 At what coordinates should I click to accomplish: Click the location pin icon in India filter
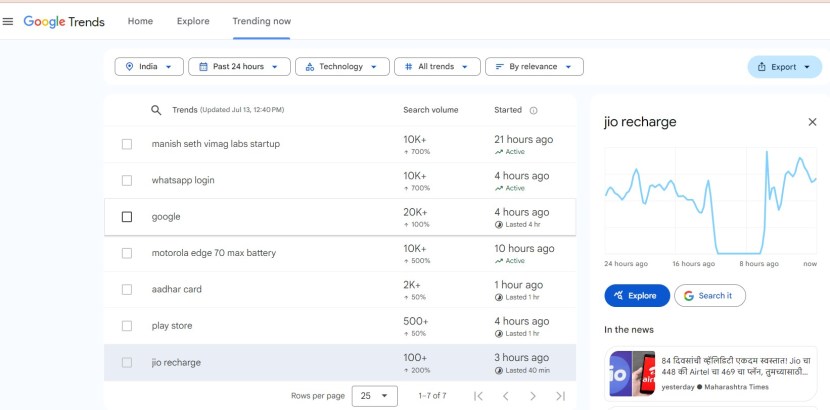point(129,67)
